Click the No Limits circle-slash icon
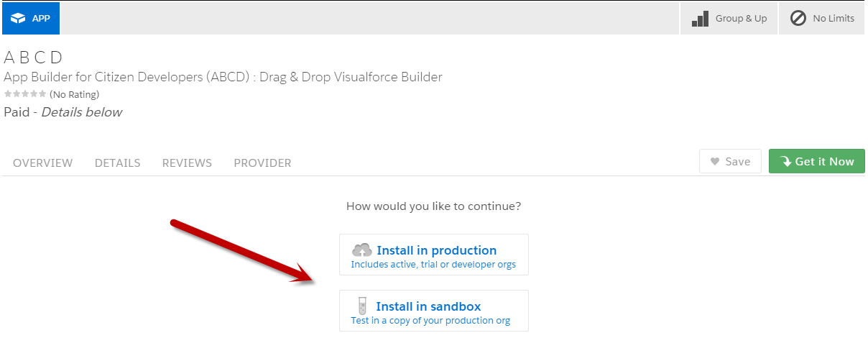Screen dimensions: 868x338 point(798,19)
